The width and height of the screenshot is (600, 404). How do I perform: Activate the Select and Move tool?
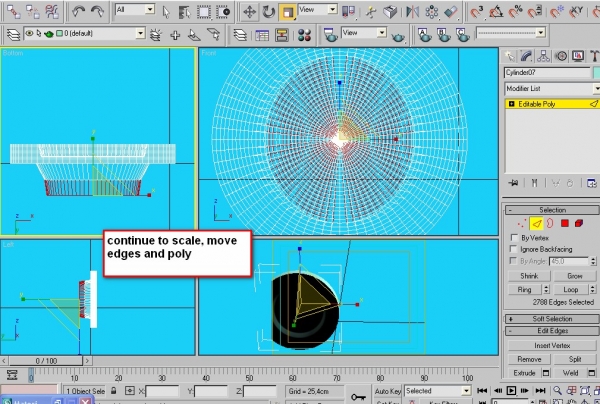(x=249, y=12)
